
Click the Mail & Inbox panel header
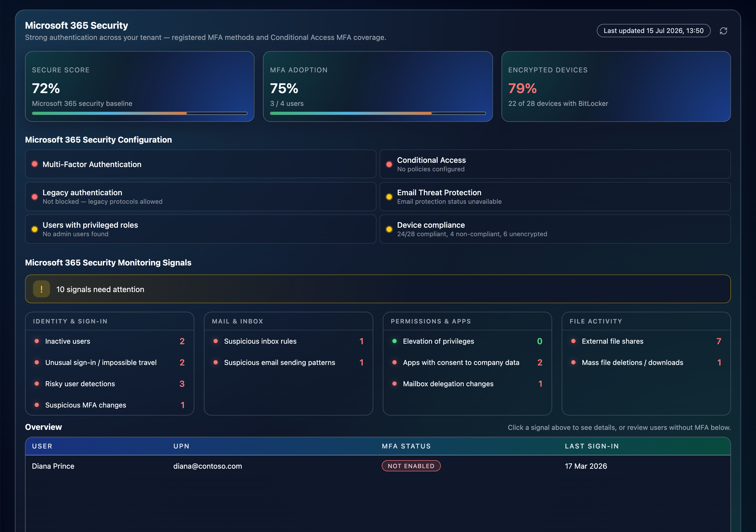coord(288,321)
